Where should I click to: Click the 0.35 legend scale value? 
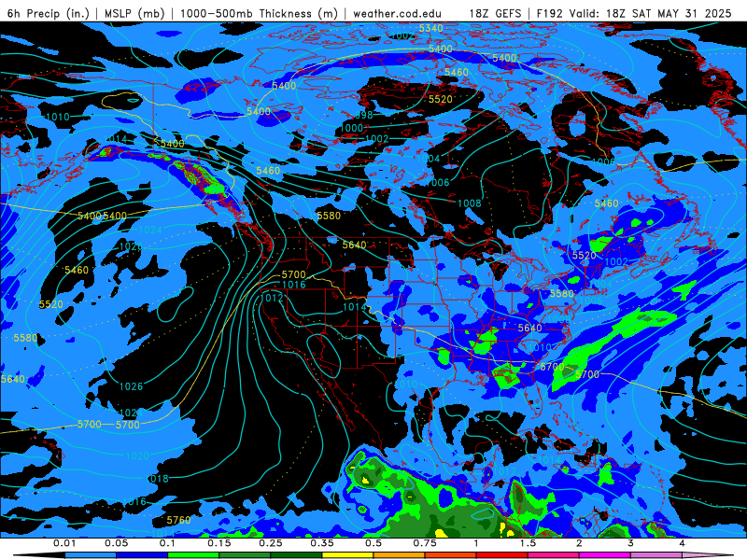click(x=322, y=543)
